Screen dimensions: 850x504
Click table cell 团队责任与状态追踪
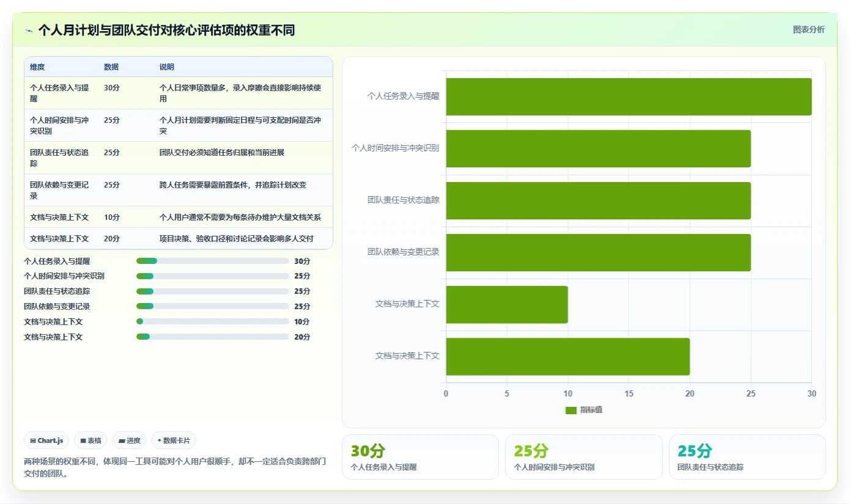[59, 158]
